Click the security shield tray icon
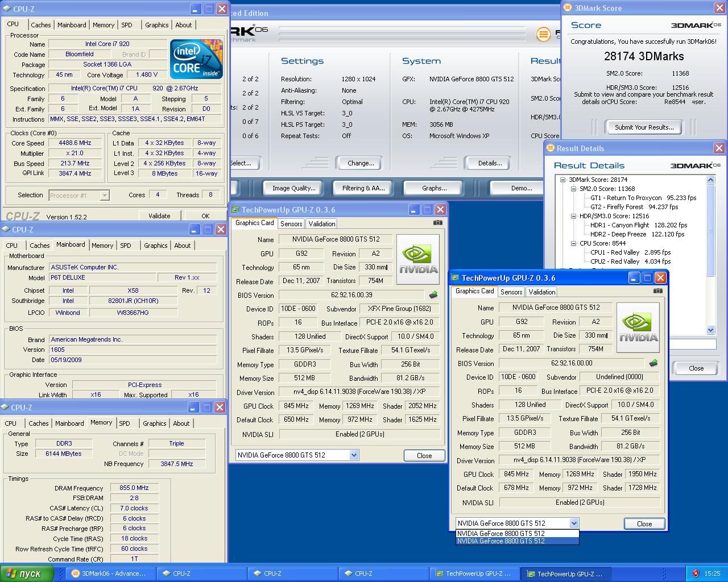 (x=695, y=573)
